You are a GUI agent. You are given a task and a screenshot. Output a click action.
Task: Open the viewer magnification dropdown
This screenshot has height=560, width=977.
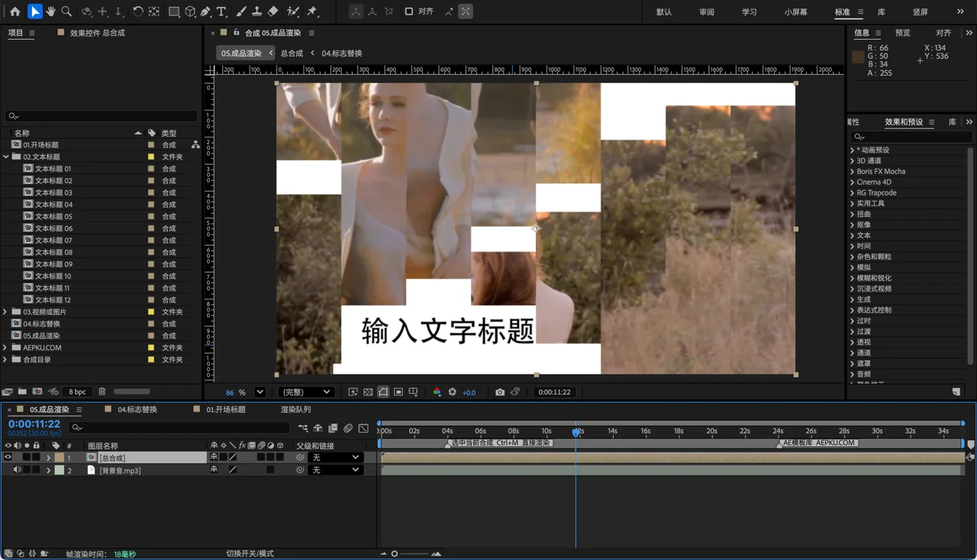(260, 392)
